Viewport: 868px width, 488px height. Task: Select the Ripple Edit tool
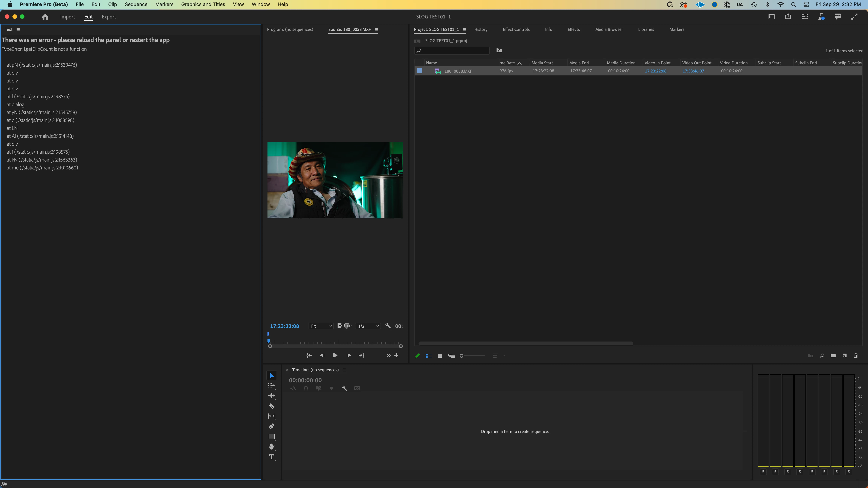(x=271, y=396)
